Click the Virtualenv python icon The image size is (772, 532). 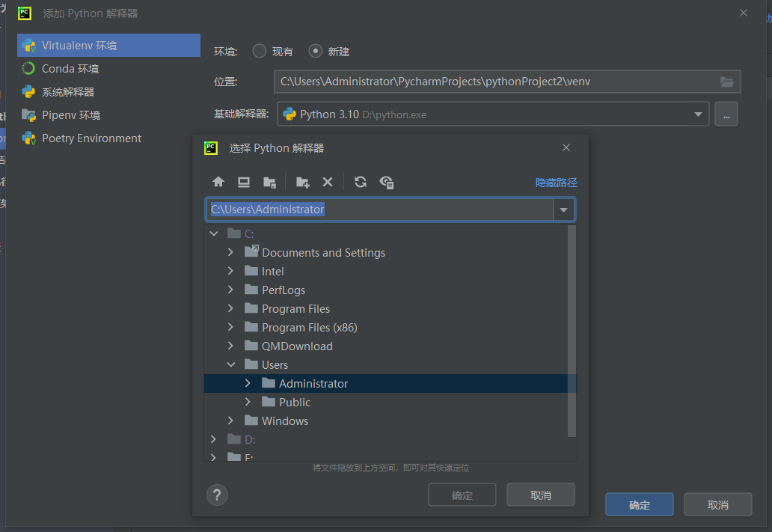(29, 46)
